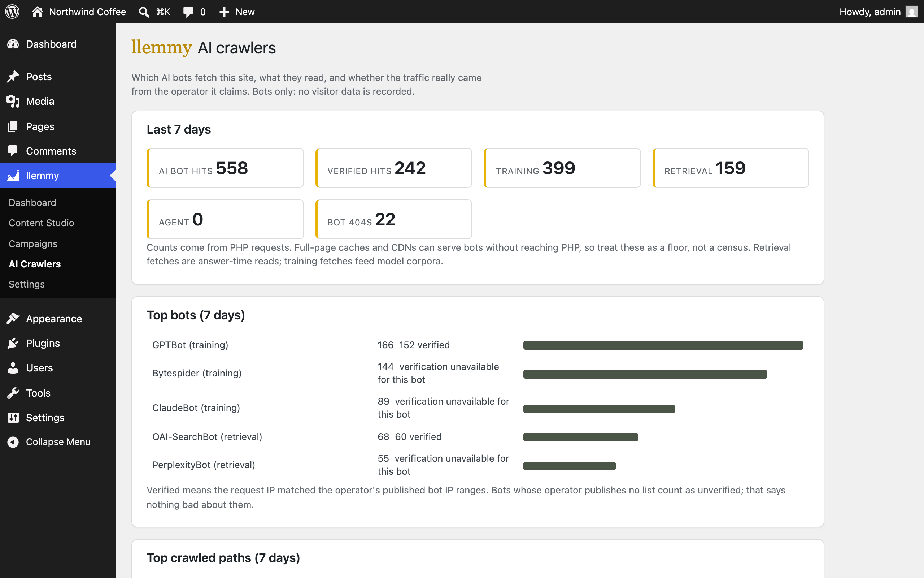This screenshot has width=924, height=578.
Task: Click the text "Bytespider (training)"
Action: click(x=197, y=373)
